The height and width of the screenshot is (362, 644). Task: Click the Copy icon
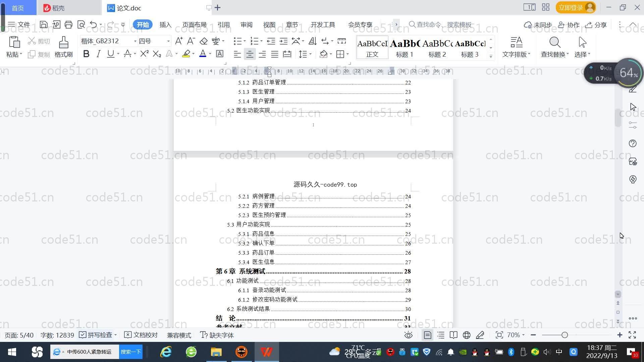[32, 54]
